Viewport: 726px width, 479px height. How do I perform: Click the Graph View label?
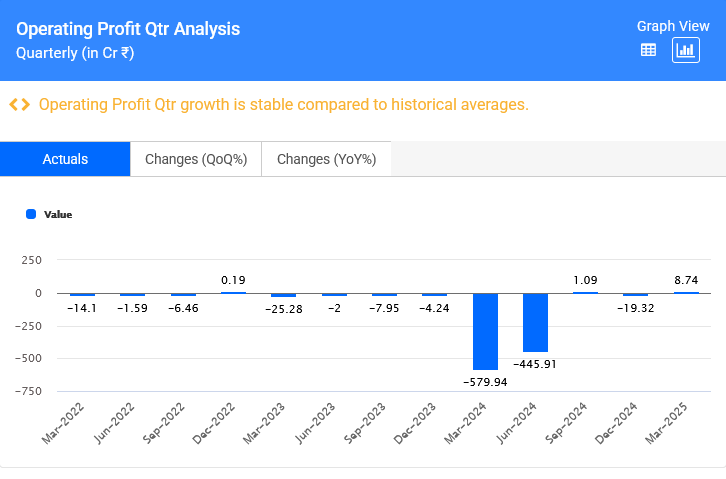[x=673, y=26]
